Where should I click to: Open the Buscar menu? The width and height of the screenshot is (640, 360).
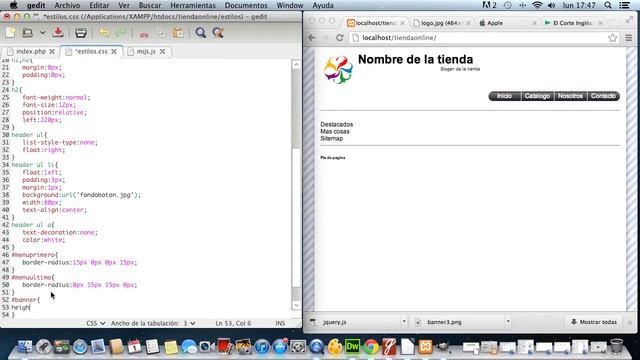150,5
